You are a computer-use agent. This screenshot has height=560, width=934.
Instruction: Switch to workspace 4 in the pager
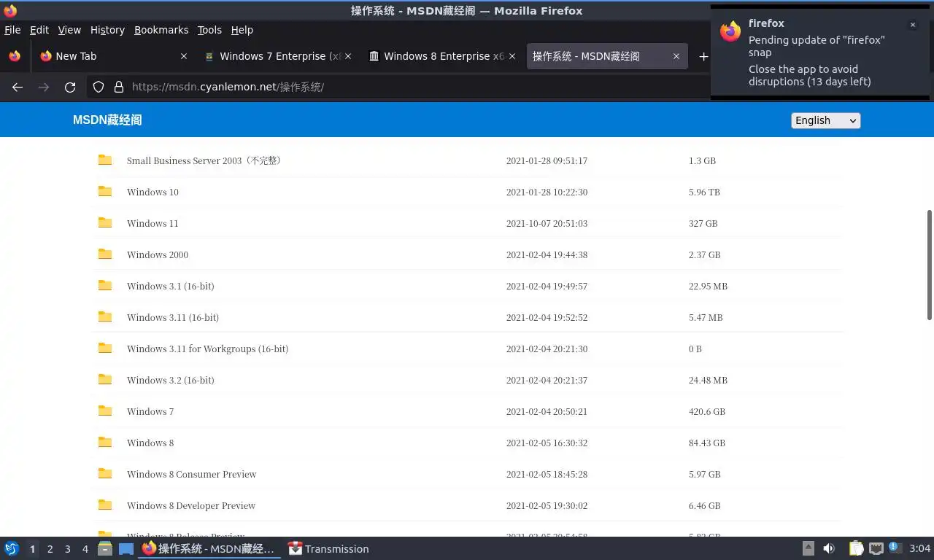(x=85, y=549)
